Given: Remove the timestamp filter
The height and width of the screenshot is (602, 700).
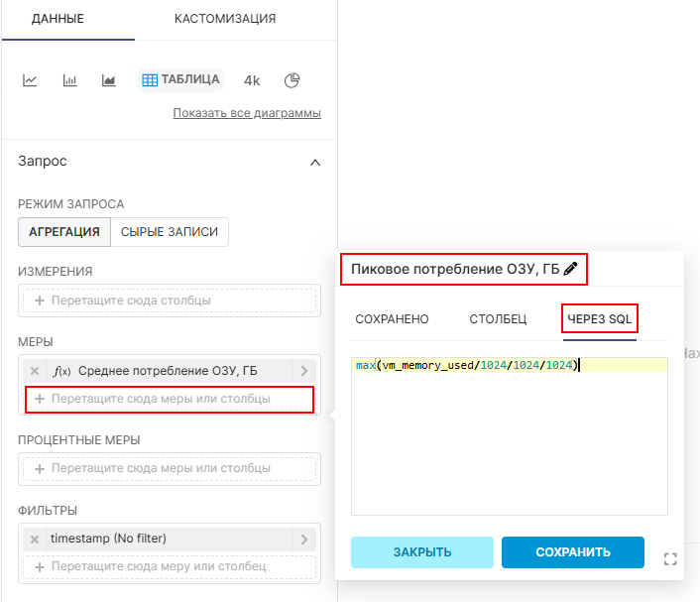Looking at the screenshot, I should point(35,540).
